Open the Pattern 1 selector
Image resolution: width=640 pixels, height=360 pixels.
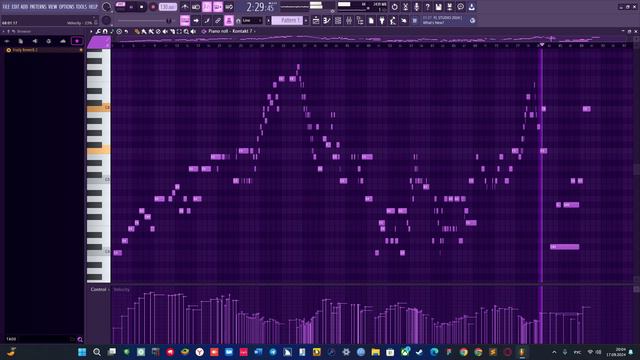tap(288, 20)
